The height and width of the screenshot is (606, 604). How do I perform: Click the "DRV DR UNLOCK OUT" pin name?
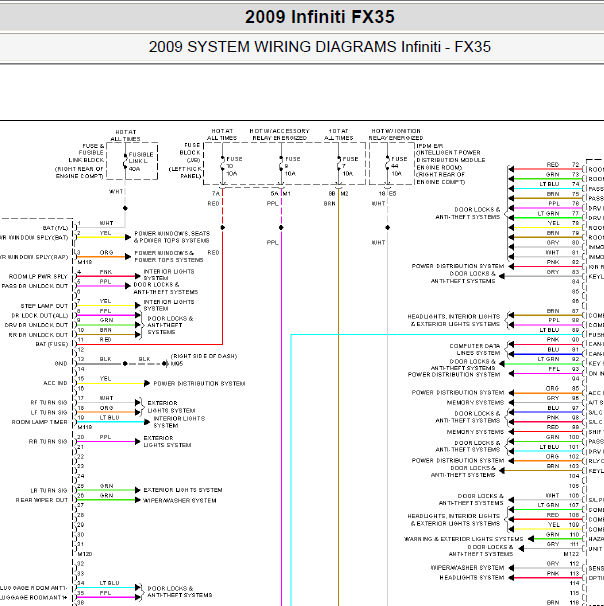pos(36,325)
